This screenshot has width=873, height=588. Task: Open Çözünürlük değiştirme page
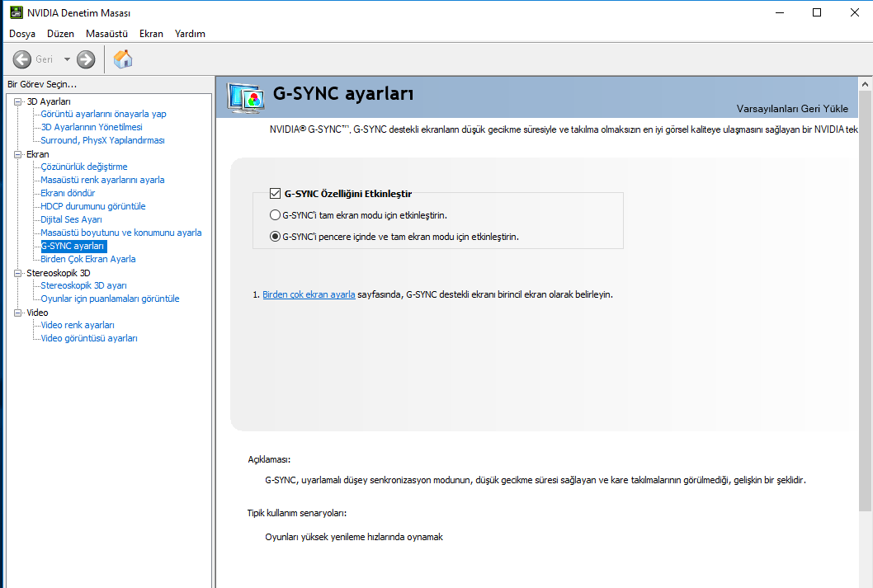point(84,167)
